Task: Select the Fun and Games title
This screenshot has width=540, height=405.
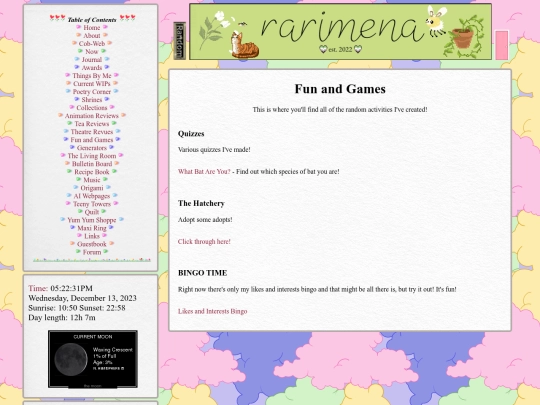Action: pyautogui.click(x=340, y=89)
